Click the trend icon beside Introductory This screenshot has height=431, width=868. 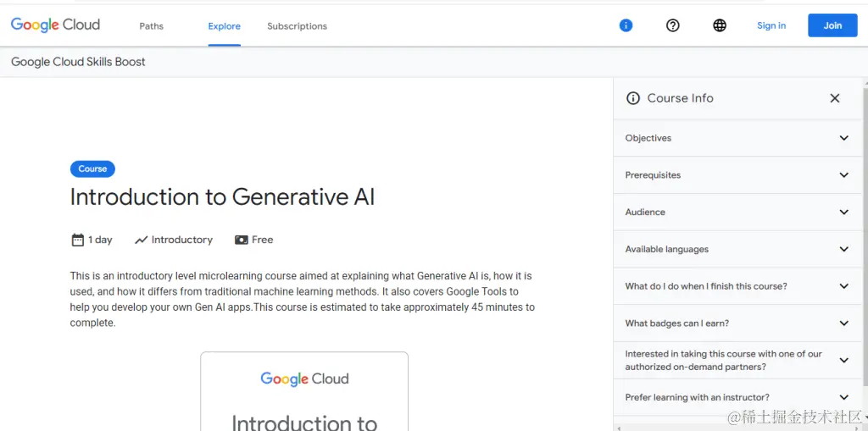(x=142, y=240)
